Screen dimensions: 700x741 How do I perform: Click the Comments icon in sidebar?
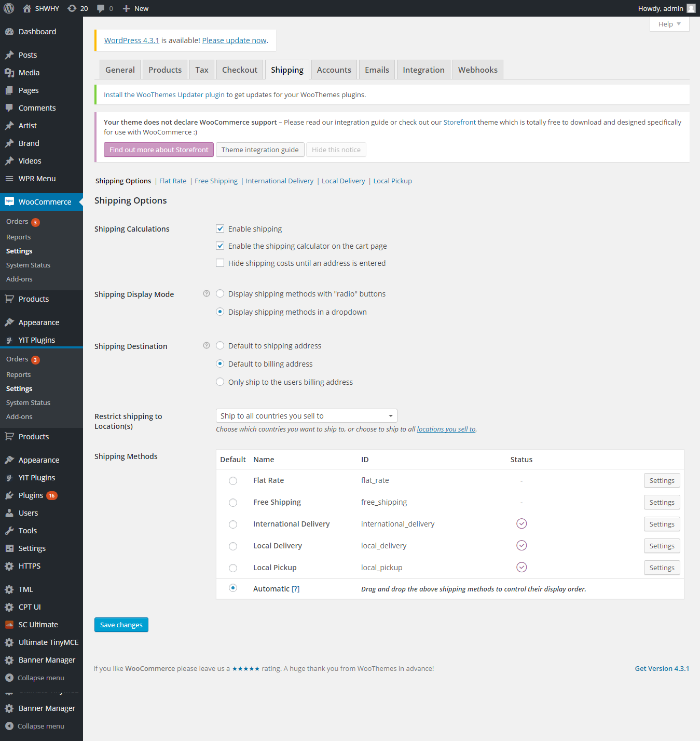click(9, 108)
